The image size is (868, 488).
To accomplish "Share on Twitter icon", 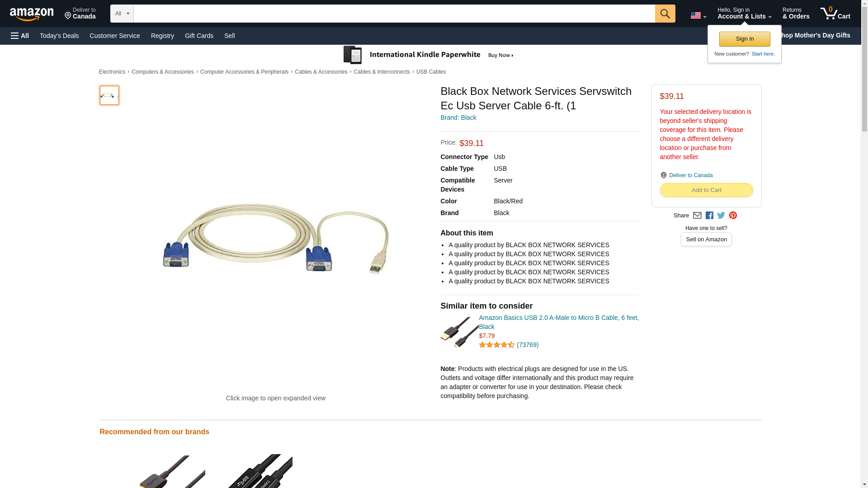I will pyautogui.click(x=721, y=216).
